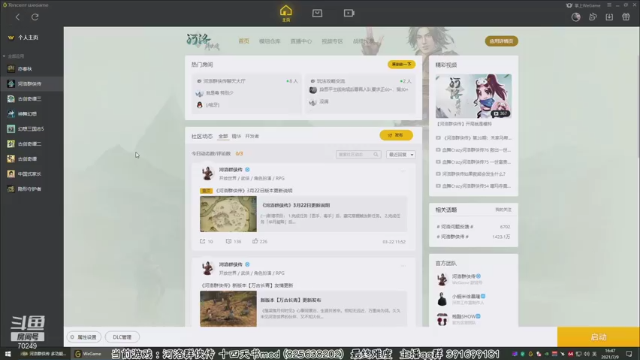Open the video/live icon in top bar
The height and width of the screenshot is (360, 640).
pos(349,13)
